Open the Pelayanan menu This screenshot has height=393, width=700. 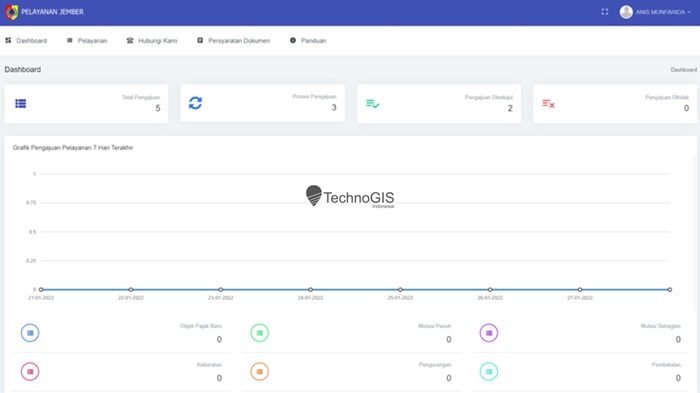click(87, 41)
